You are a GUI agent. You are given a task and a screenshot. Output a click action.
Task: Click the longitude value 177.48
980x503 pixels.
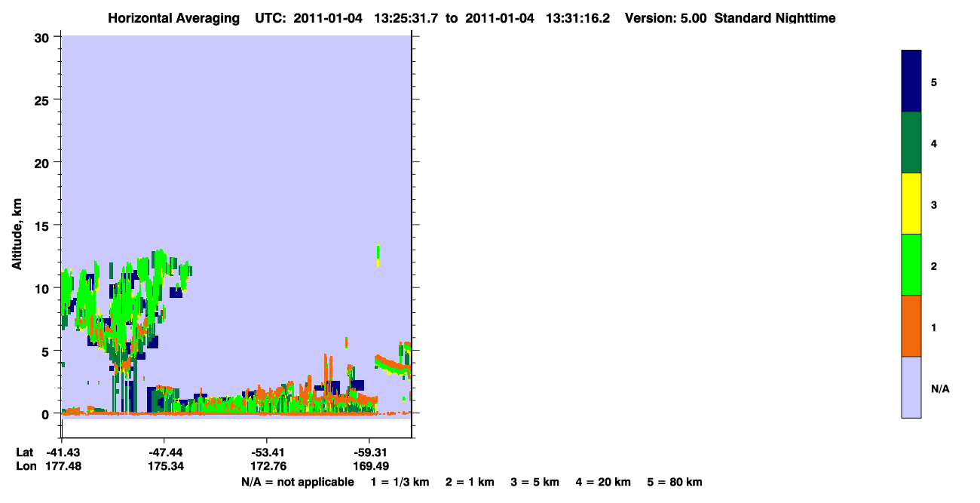[x=63, y=467]
